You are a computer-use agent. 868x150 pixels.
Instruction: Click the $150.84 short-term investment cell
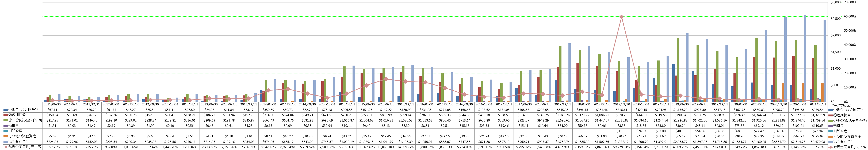53,115
